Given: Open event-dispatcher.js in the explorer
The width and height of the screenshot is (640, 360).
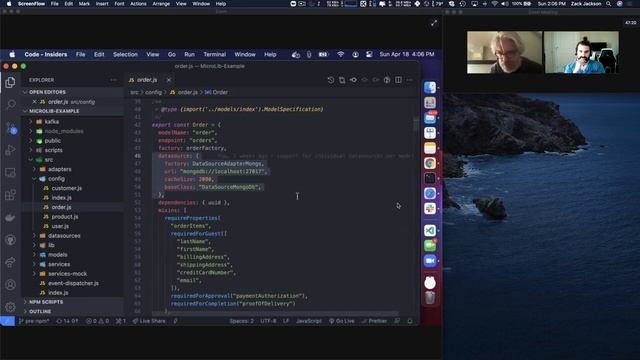Looking at the screenshot, I should click(x=73, y=283).
